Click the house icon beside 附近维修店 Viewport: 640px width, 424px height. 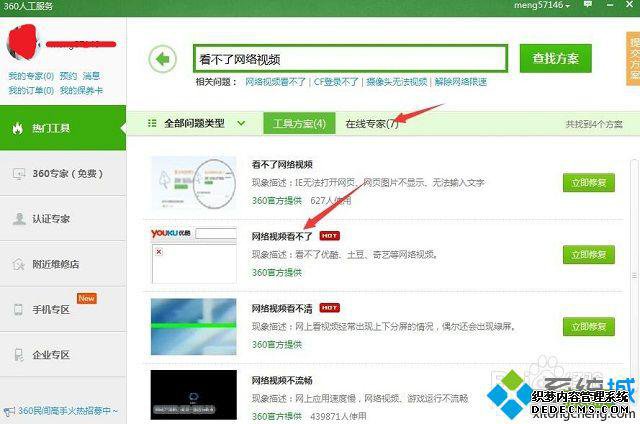(x=19, y=264)
